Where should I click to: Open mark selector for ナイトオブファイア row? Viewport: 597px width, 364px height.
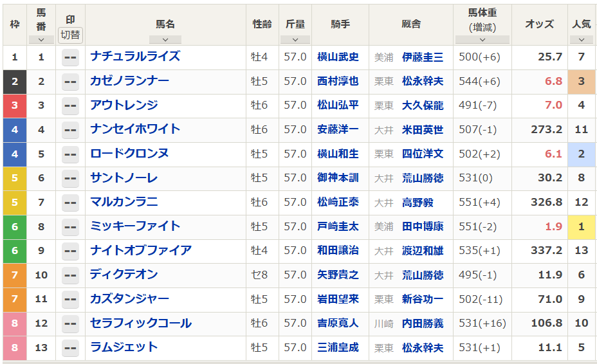(70, 251)
